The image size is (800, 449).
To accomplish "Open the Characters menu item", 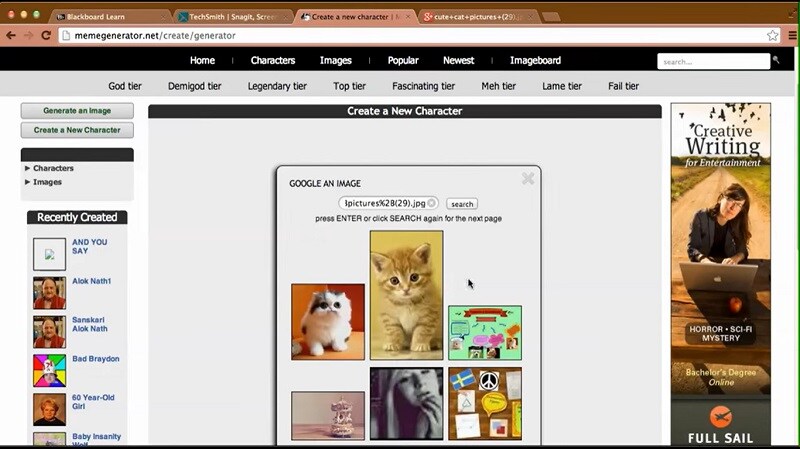I will [273, 60].
